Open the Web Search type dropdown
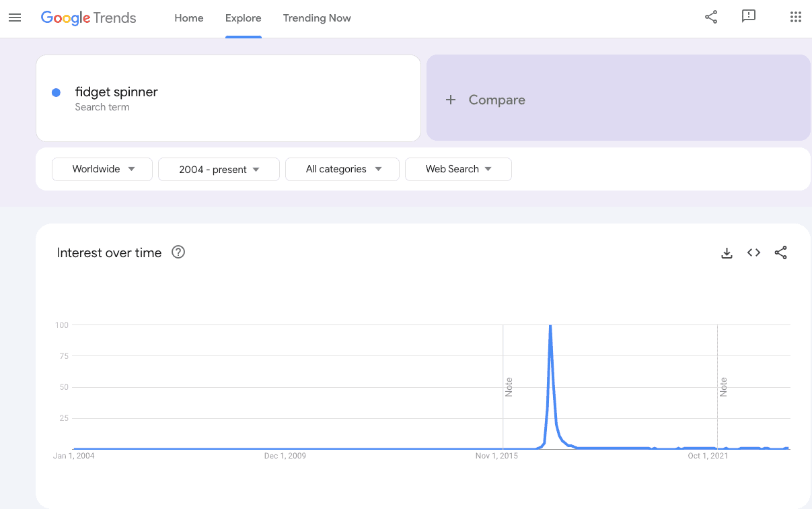Screen dimensions: 812x509 458,169
